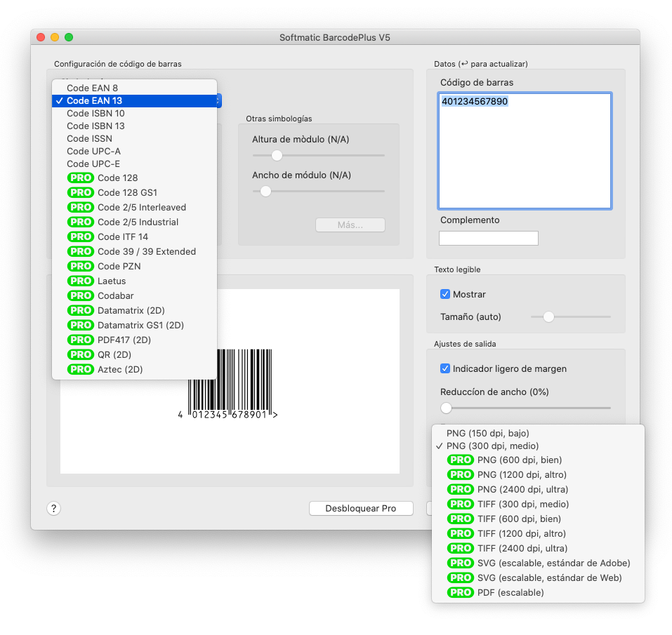Select PNG (150 dpi, bajo) output format

487,433
